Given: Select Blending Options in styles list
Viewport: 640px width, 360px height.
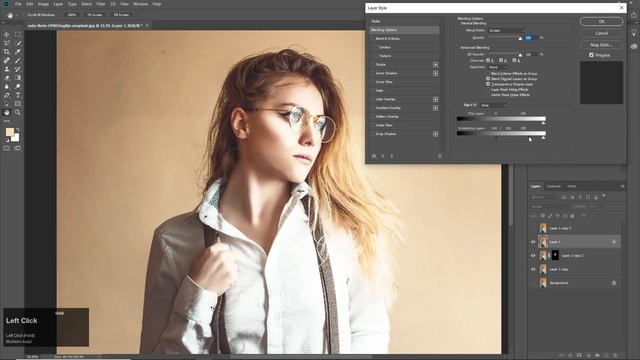Looking at the screenshot, I should [x=404, y=30].
